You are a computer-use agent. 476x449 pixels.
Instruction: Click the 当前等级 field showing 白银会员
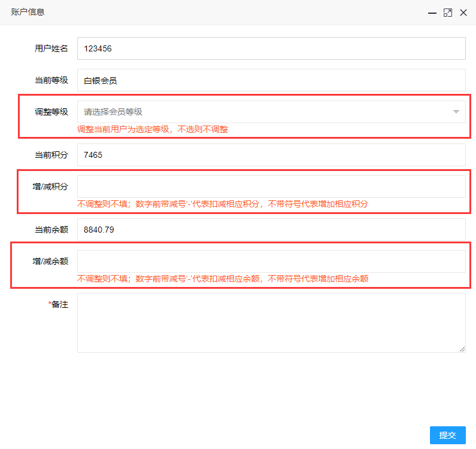tap(271, 80)
